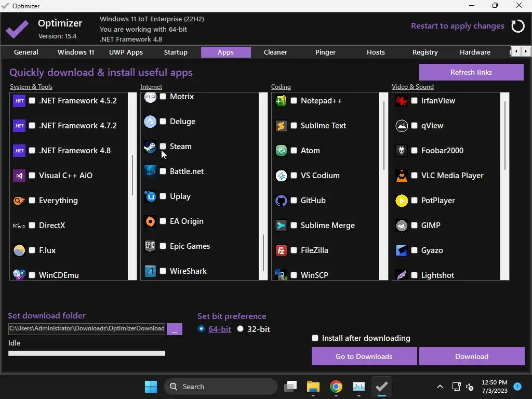Click the FileZilla icon
The image size is (532, 399).
[281, 250]
